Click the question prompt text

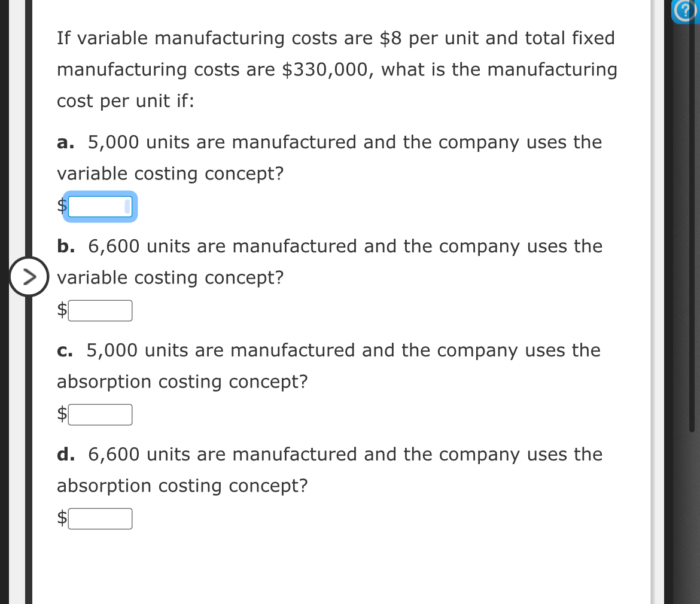pyautogui.click(x=335, y=69)
